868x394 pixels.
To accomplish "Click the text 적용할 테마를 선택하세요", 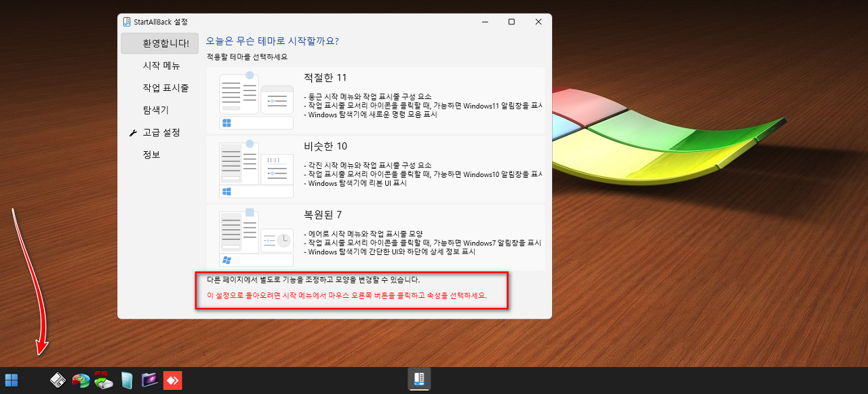I will tap(247, 57).
